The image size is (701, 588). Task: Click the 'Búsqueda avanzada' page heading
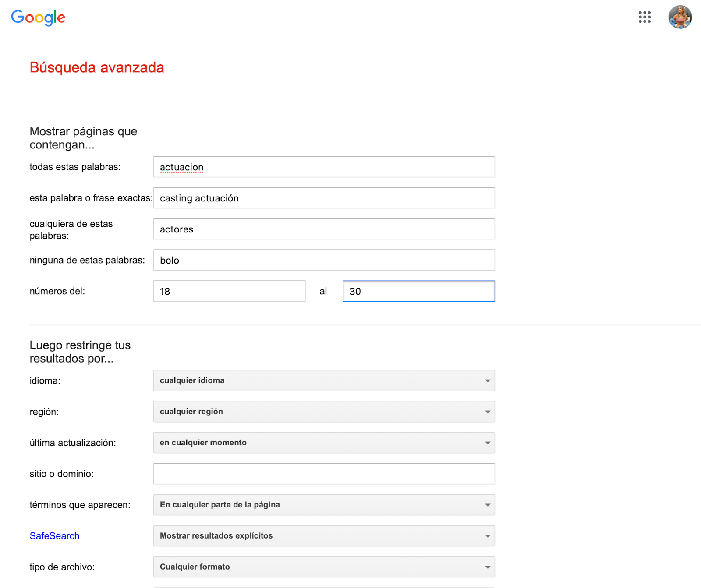pyautogui.click(x=97, y=67)
